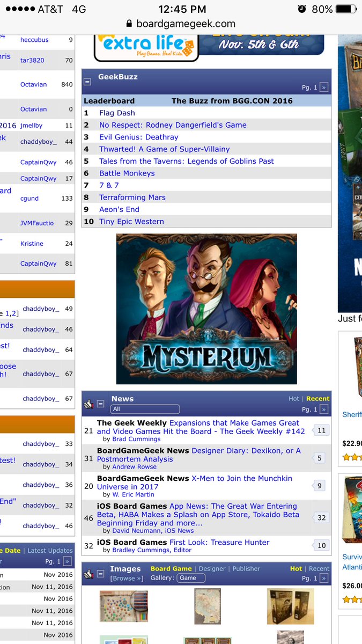This screenshot has width=362, height=644.
Task: Open the 9-comment bubble for X-Men article
Action: point(320,486)
